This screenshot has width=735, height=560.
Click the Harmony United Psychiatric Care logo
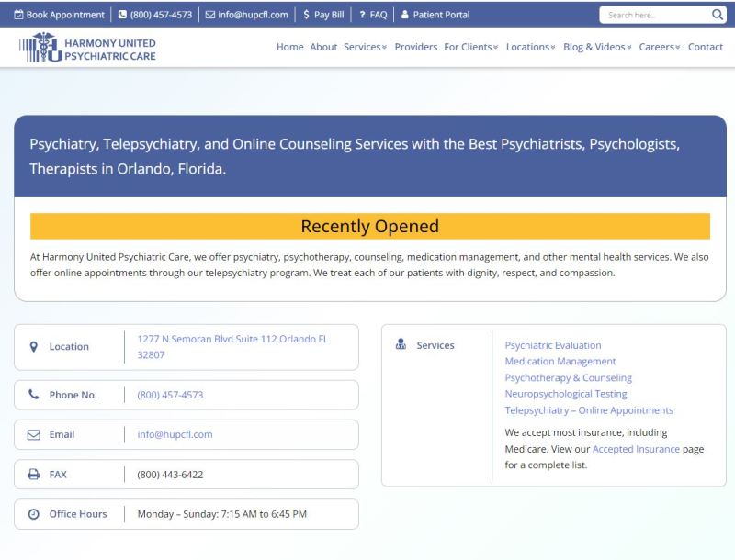[87, 48]
